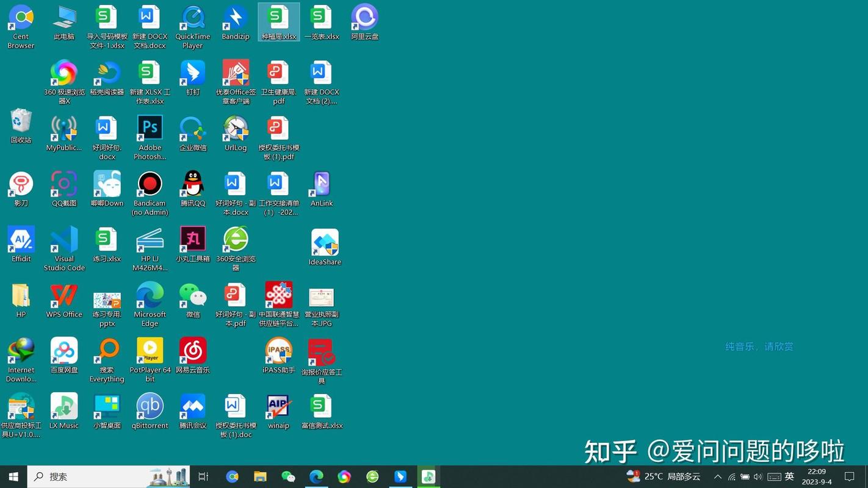Open Microsoft Edge desktop shortcut
Viewport: 868px width, 488px height.
150,295
